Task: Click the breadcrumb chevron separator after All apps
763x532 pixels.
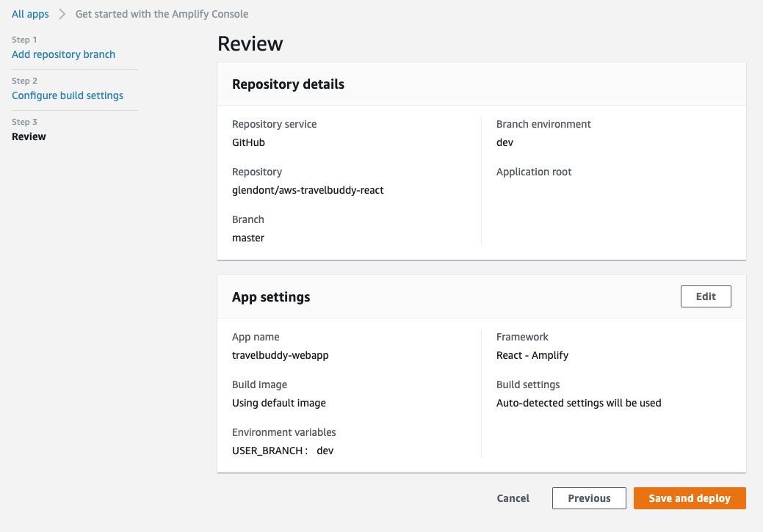Action: 62,14
